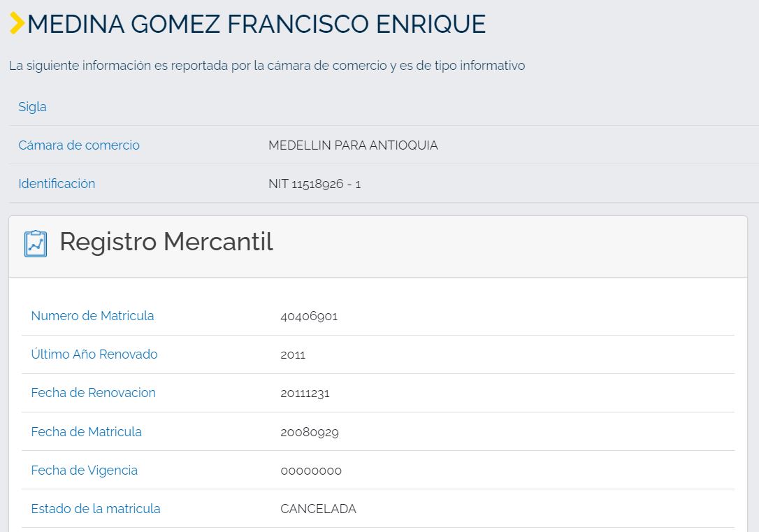The height and width of the screenshot is (532, 759).
Task: Select matricula number 40406901
Action: pyautogui.click(x=309, y=316)
